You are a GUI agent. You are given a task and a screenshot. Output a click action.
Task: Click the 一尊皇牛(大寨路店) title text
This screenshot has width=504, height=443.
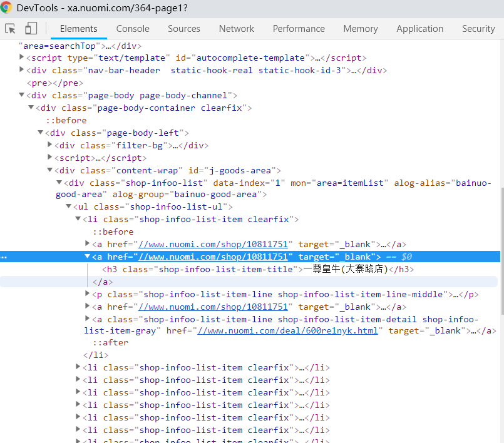coord(346,269)
